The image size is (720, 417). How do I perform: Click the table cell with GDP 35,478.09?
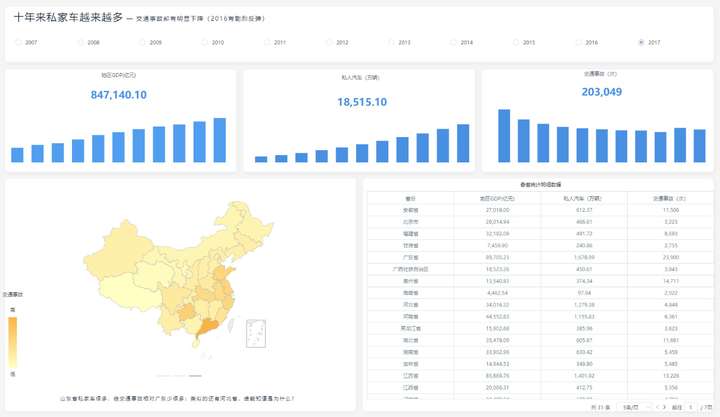pos(497,340)
